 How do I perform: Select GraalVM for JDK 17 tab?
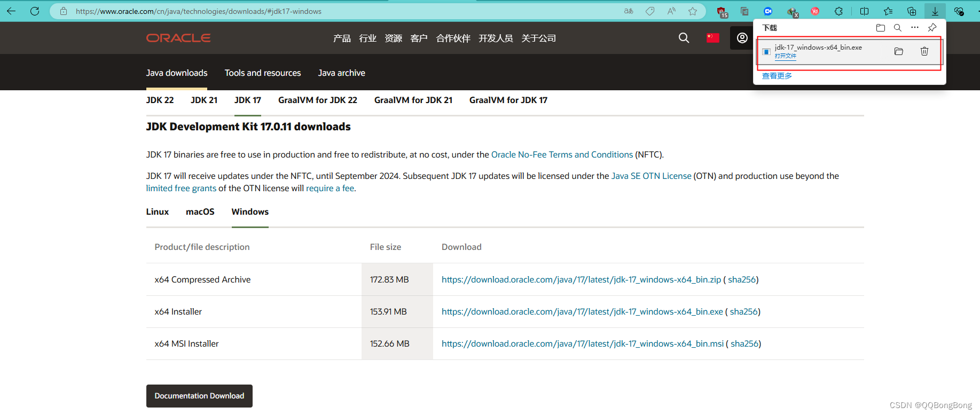(508, 100)
